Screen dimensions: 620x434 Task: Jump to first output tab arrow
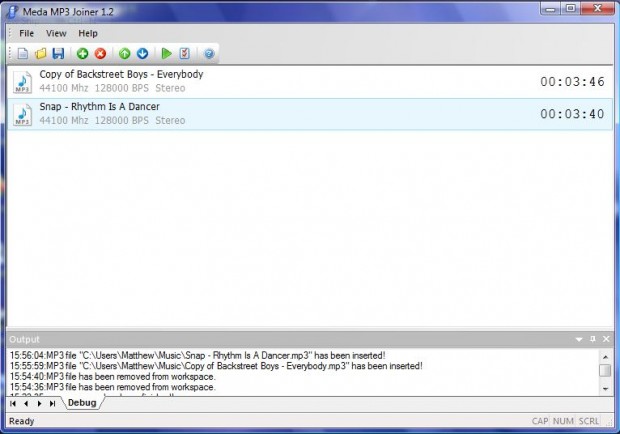coord(13,404)
